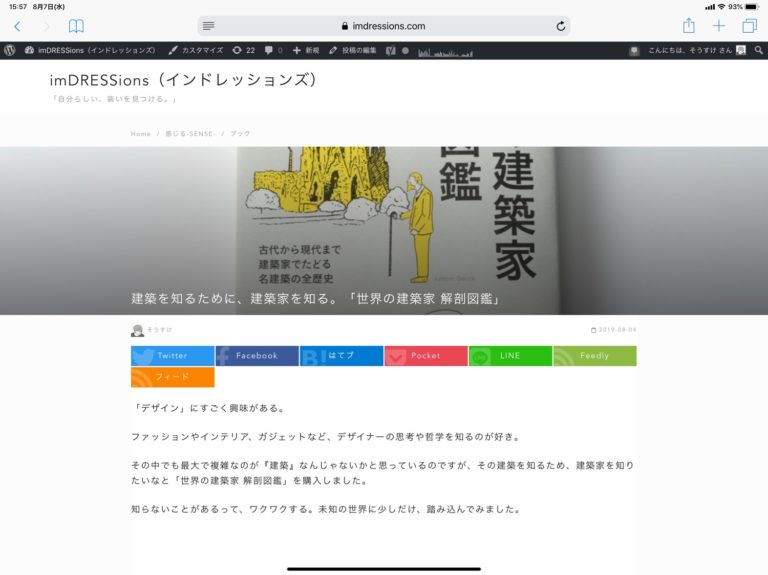This screenshot has height=575, width=768.
Task: Tap the 15:57 clock in status bar
Action: tap(18, 7)
